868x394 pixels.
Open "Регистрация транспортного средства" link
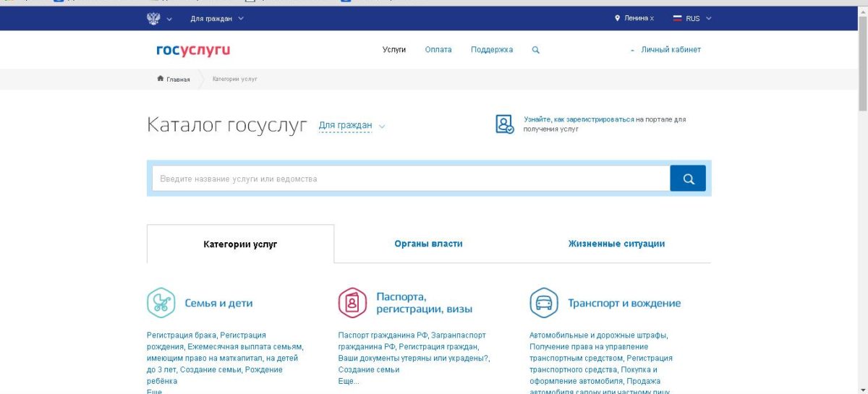pos(601,364)
